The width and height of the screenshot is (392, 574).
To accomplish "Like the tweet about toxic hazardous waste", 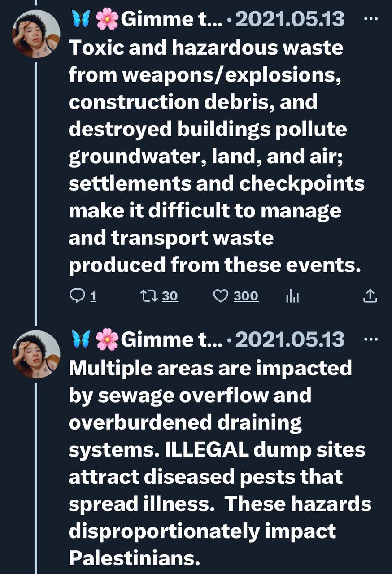I will (220, 296).
